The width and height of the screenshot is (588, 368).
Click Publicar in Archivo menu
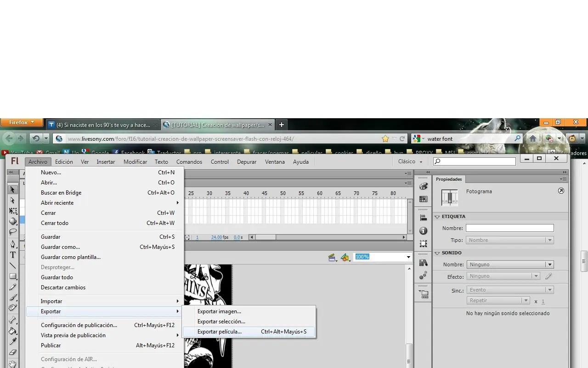[105, 345]
